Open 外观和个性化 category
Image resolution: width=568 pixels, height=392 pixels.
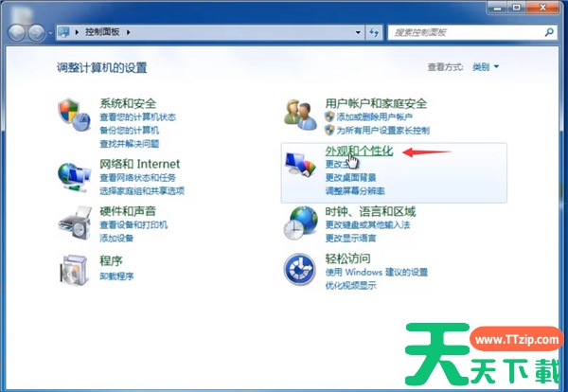(x=359, y=151)
